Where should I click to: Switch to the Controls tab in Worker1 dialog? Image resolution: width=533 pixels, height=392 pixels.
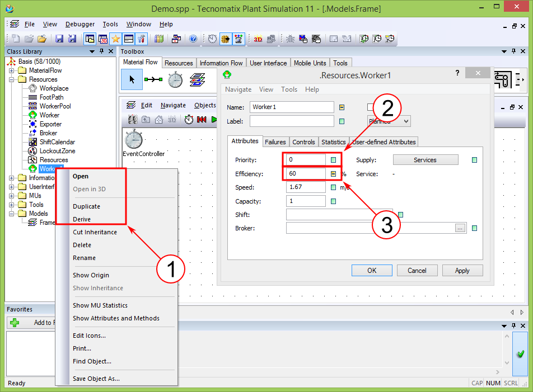click(303, 142)
